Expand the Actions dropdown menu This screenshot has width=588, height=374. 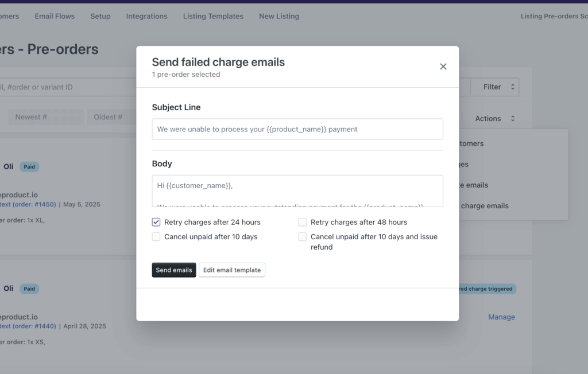click(494, 119)
